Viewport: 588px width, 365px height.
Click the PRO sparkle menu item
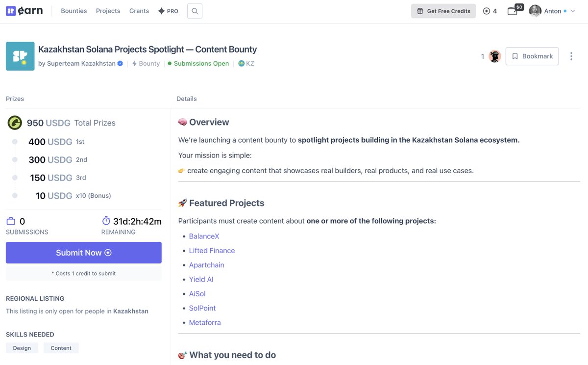[x=168, y=11]
